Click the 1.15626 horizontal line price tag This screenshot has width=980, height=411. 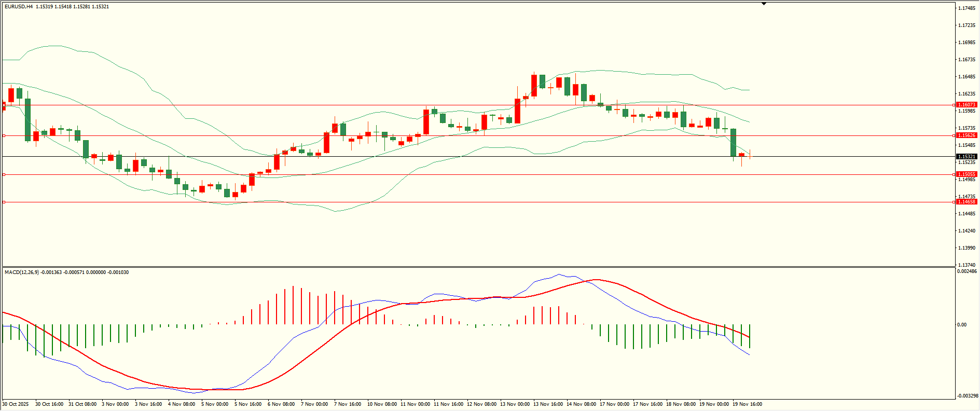point(967,135)
